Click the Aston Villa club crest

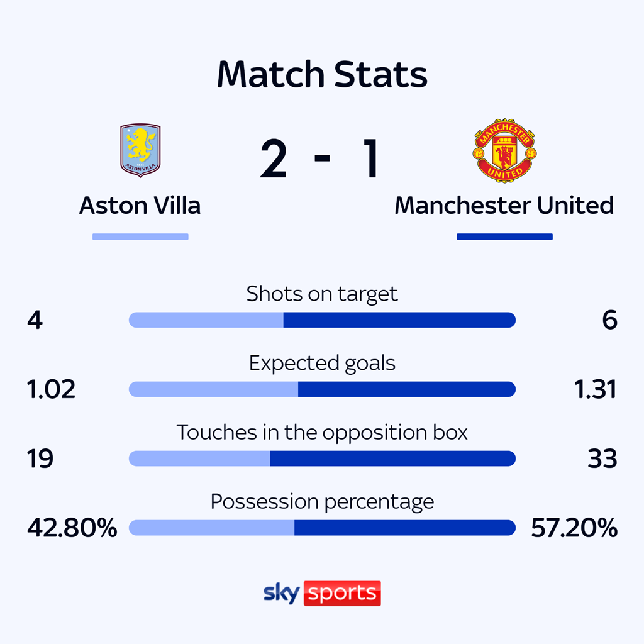140,150
